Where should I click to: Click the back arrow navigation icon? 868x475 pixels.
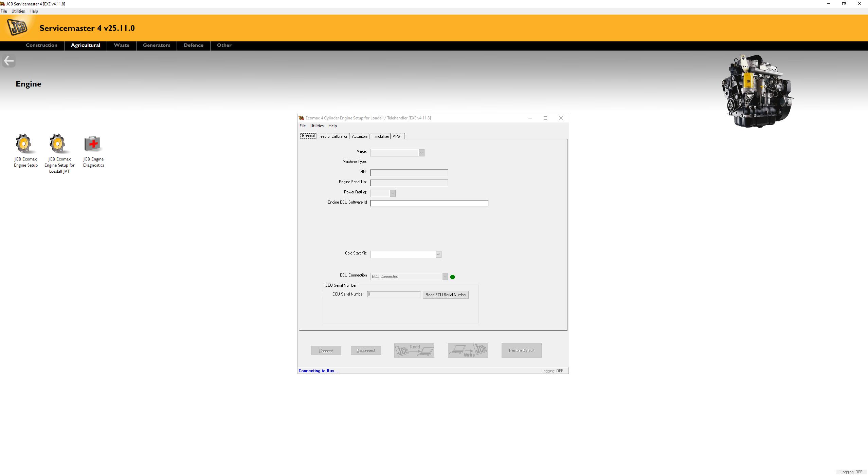[x=8, y=60]
